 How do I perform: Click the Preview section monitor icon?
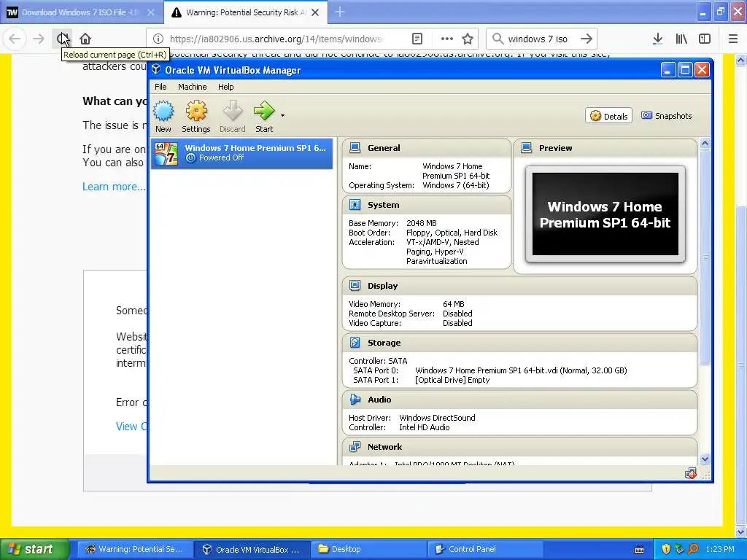pos(527,148)
